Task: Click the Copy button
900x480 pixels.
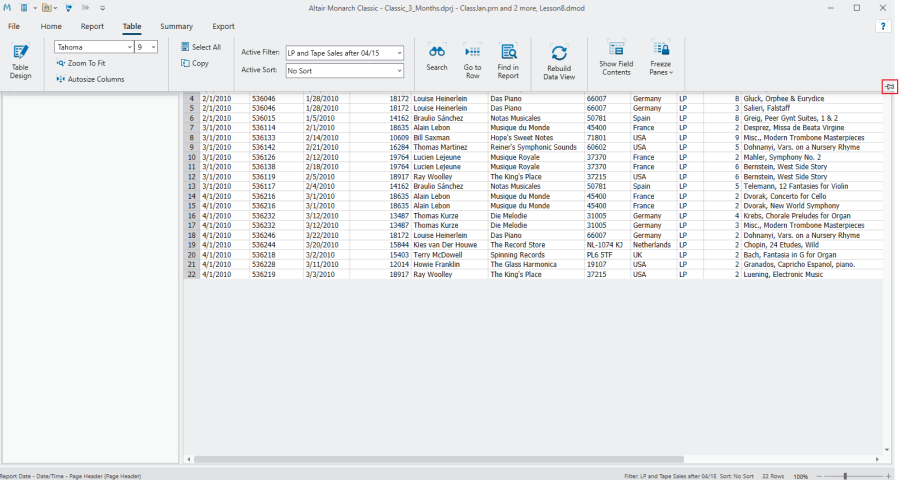Action: 195,63
